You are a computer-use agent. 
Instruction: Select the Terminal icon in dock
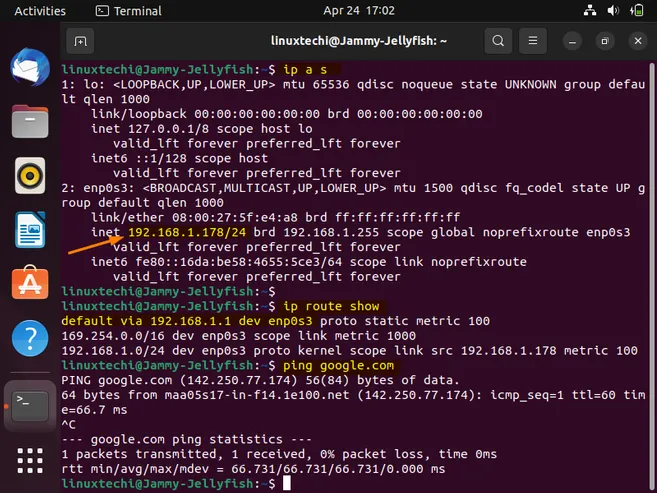(30, 404)
